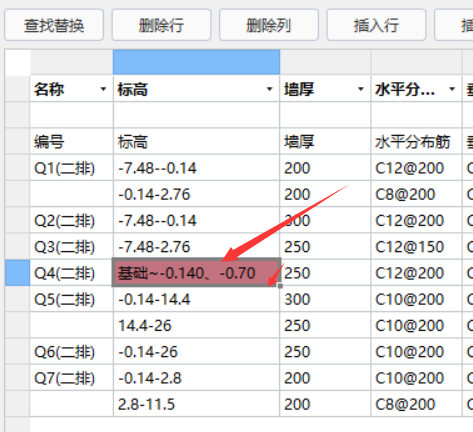The height and width of the screenshot is (432, 473).
Task: Select the cell -0.14-26
Action: coord(196,352)
